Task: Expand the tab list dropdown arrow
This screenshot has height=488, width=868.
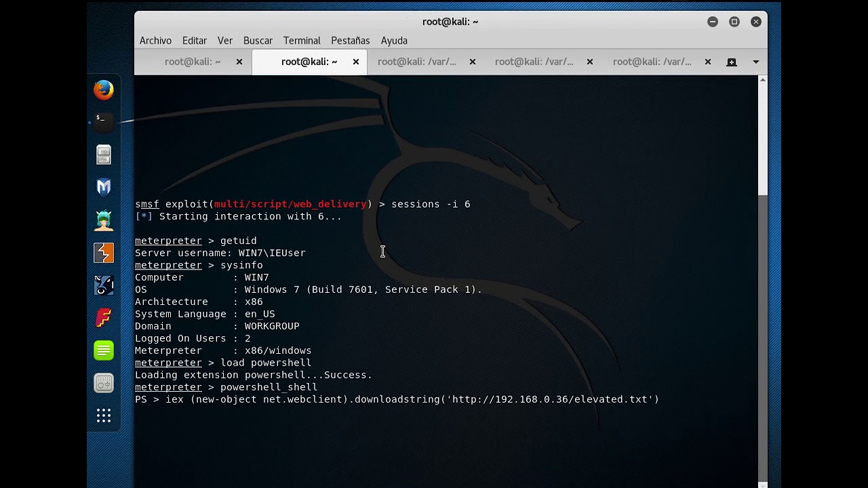Action: tap(755, 62)
